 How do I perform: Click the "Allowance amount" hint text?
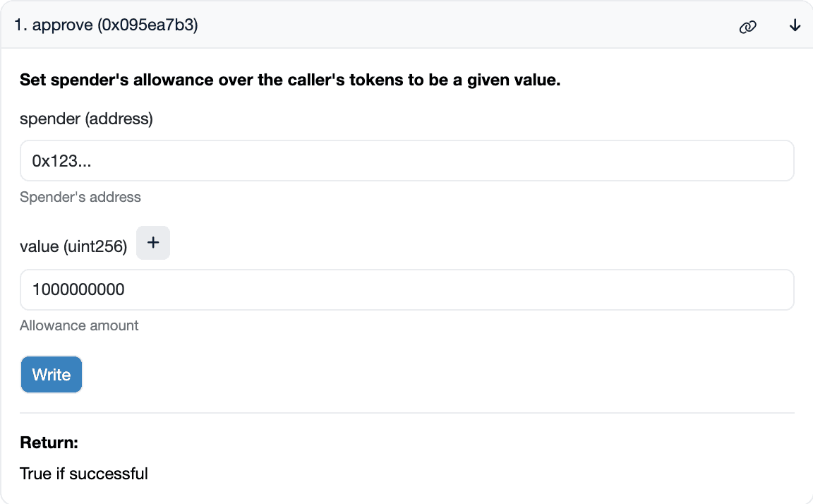pyautogui.click(x=79, y=325)
